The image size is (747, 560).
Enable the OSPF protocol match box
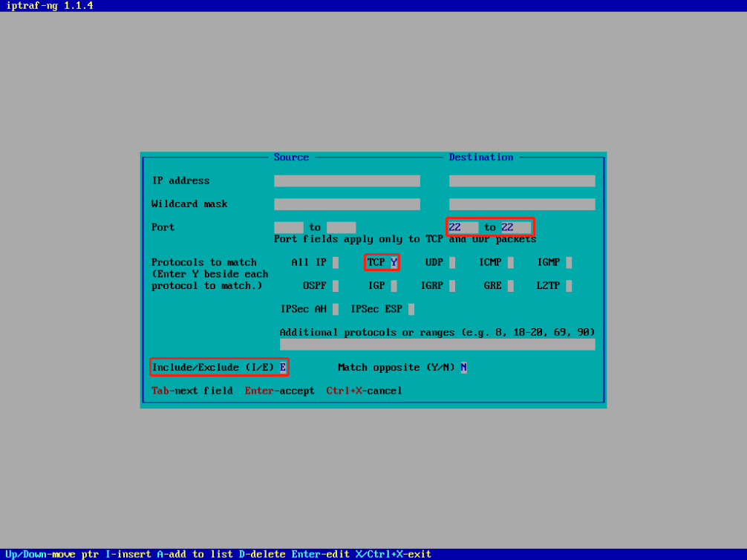coord(336,286)
